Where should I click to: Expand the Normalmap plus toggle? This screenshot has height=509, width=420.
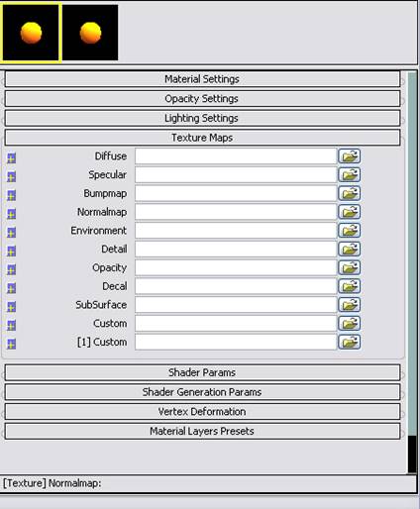pyautogui.click(x=12, y=214)
